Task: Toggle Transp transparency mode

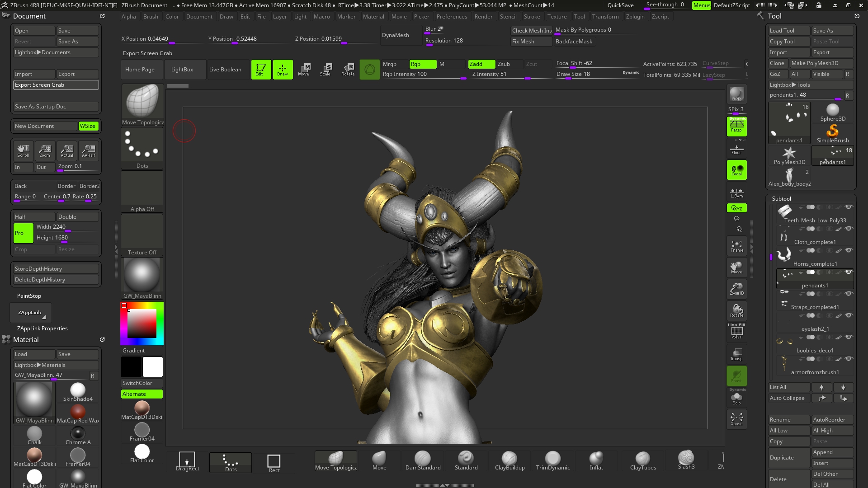Action: (736, 354)
